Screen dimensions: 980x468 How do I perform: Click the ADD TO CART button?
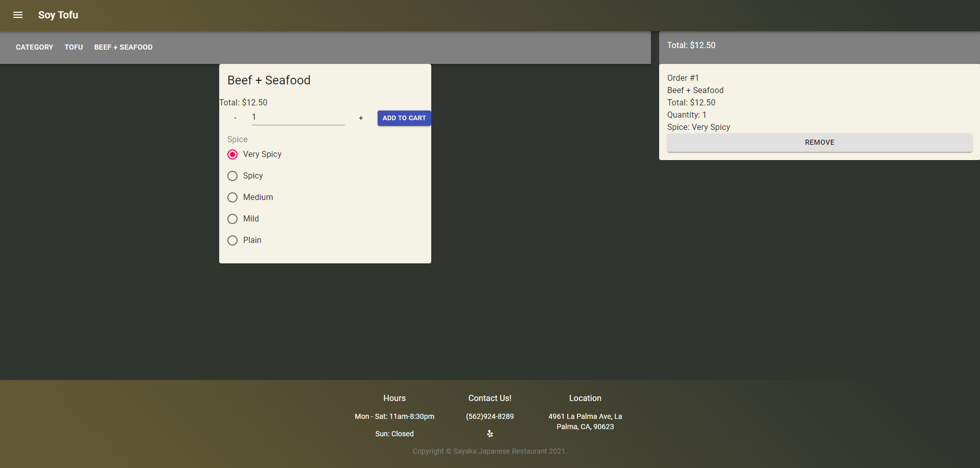[404, 118]
